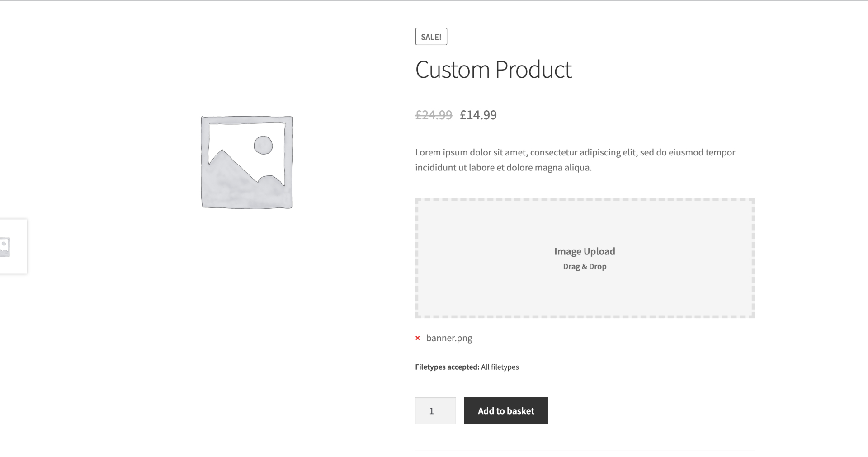This screenshot has width=868, height=457.
Task: Click the Image Upload heading in dropzone
Action: [x=585, y=251]
